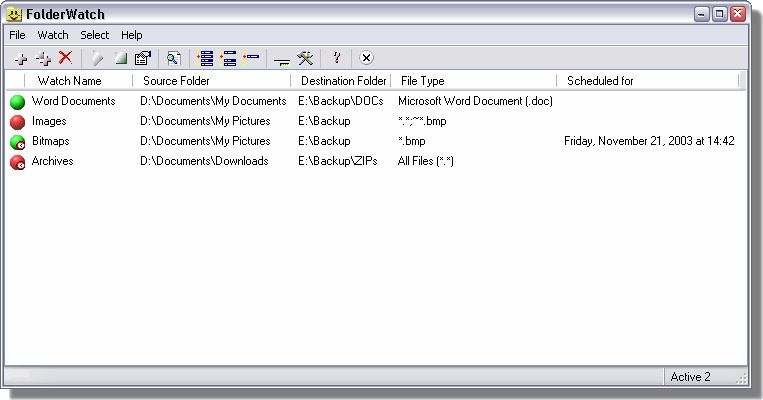
Task: Click the double-plus duplicate watch icon
Action: tap(43, 59)
